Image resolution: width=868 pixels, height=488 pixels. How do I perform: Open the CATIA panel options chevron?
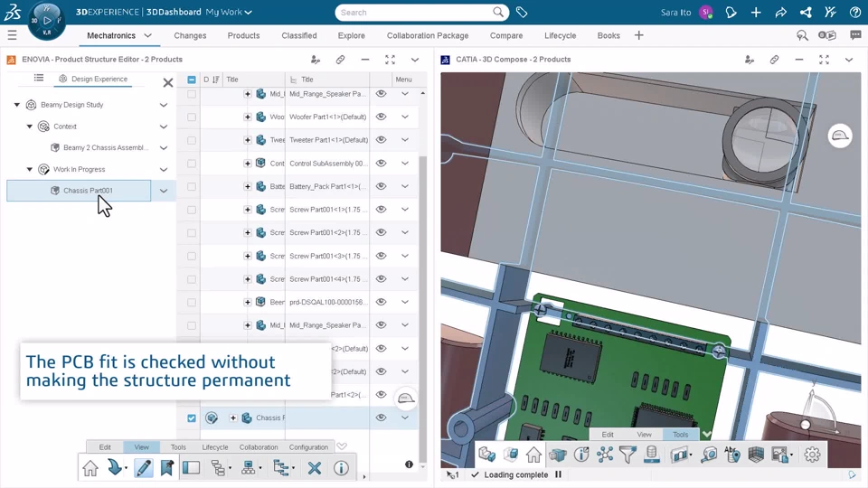click(849, 60)
